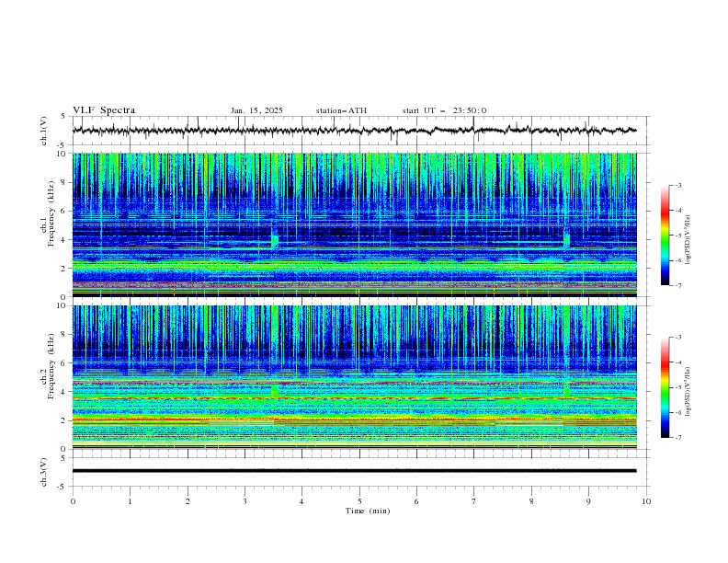728x563 pixels.
Task: Click the "6" kHz tick of ch.1 frequency axis
Action: [x=64, y=211]
